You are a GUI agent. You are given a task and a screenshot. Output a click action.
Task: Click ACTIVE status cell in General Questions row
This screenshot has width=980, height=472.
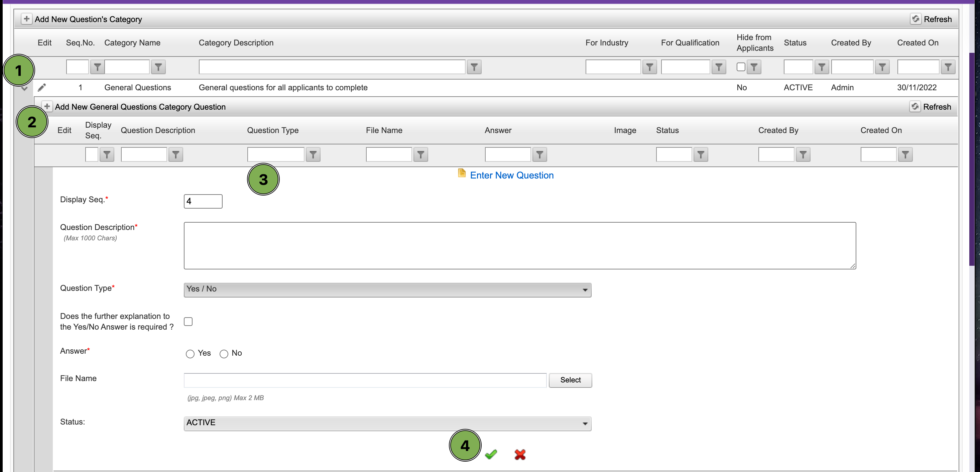pos(798,88)
